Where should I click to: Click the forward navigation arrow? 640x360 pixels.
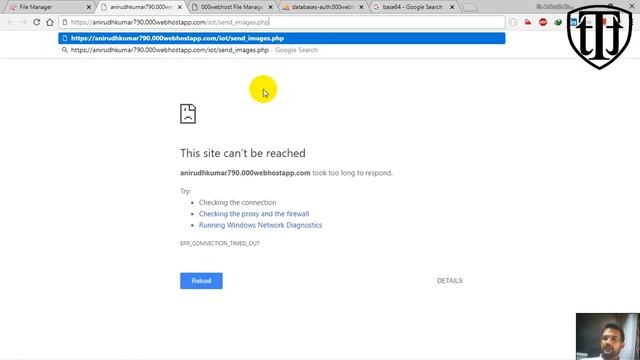tap(24, 22)
